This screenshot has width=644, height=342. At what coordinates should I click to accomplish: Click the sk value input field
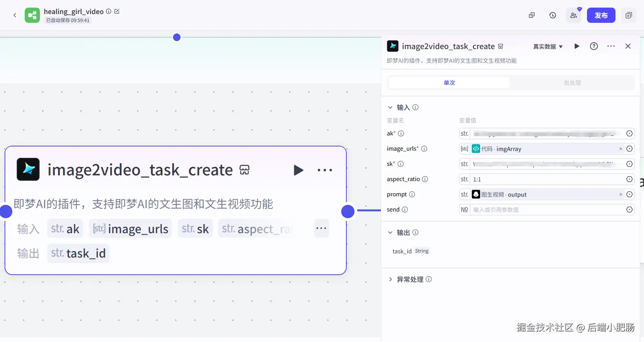pos(547,164)
